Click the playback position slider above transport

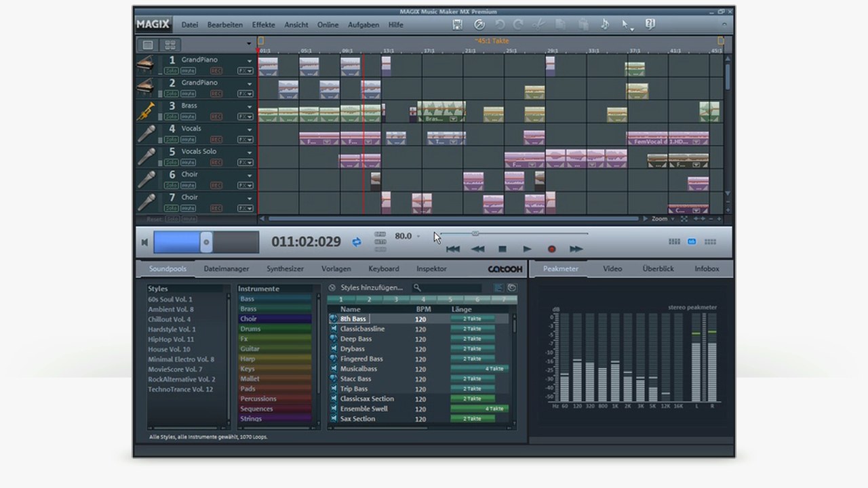tap(475, 234)
